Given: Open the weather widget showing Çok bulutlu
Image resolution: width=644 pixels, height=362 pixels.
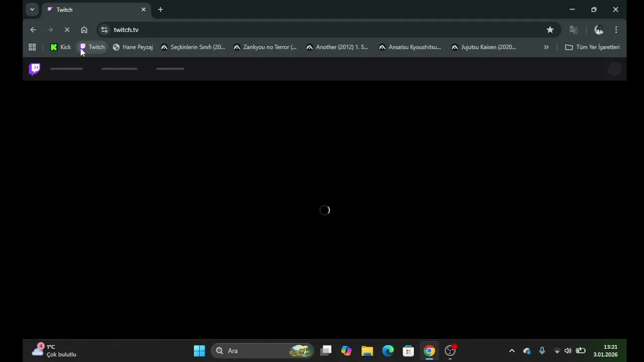Looking at the screenshot, I should click(x=54, y=350).
